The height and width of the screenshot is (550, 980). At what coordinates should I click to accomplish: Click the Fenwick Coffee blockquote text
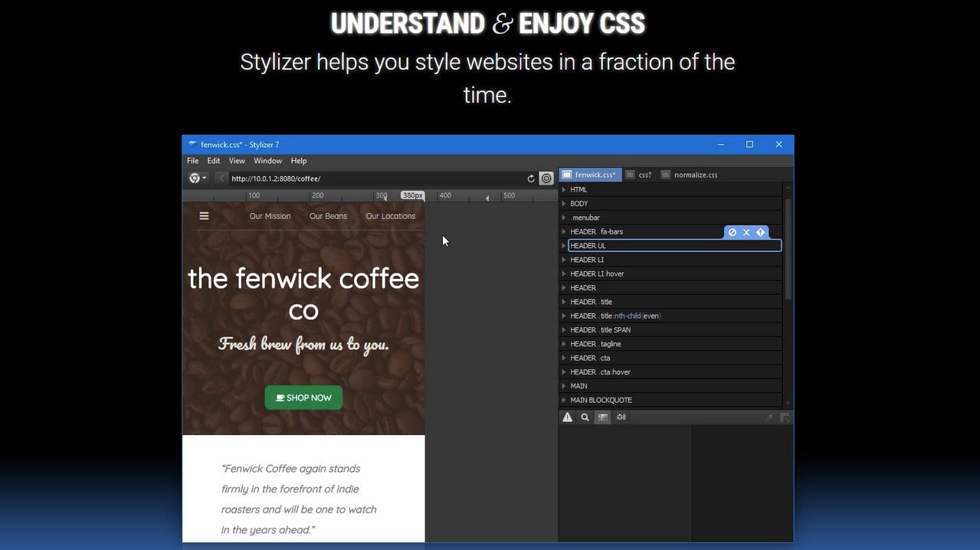click(x=299, y=499)
